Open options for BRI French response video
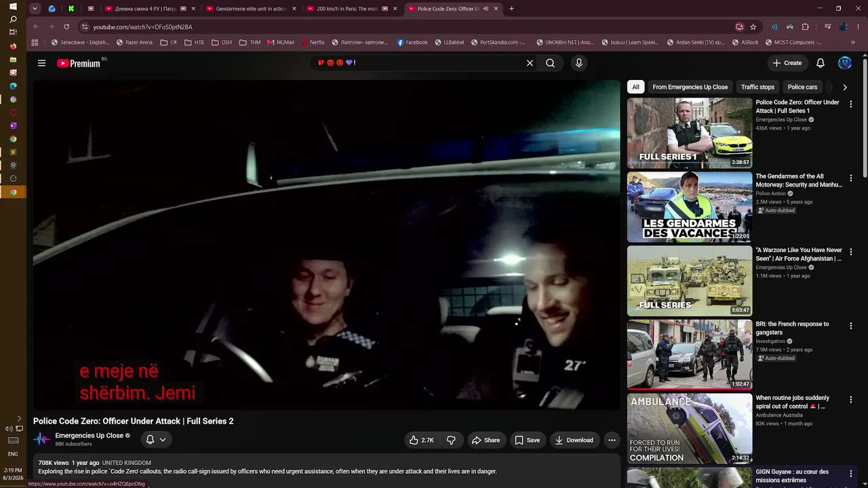868x488 pixels. coord(851,326)
